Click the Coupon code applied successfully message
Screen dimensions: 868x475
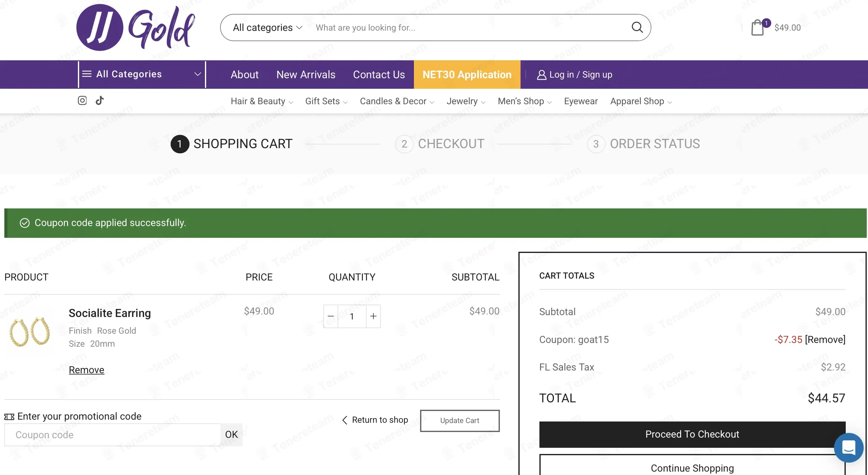(110, 223)
